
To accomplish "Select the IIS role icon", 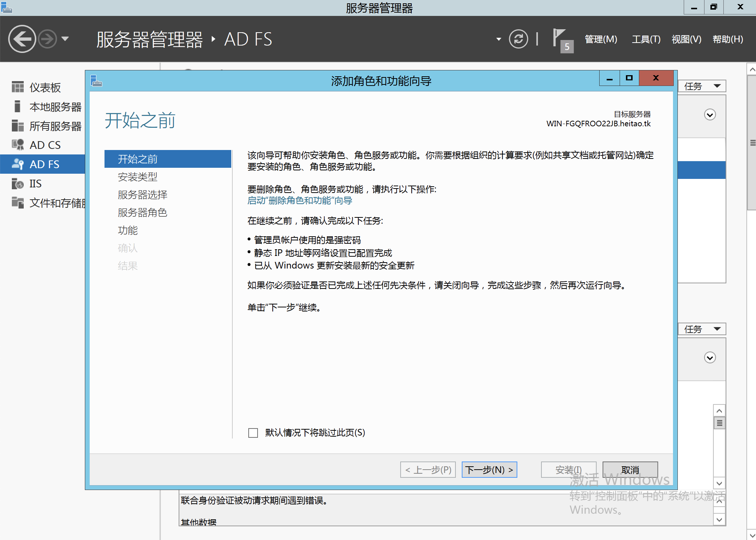I will 17,183.
